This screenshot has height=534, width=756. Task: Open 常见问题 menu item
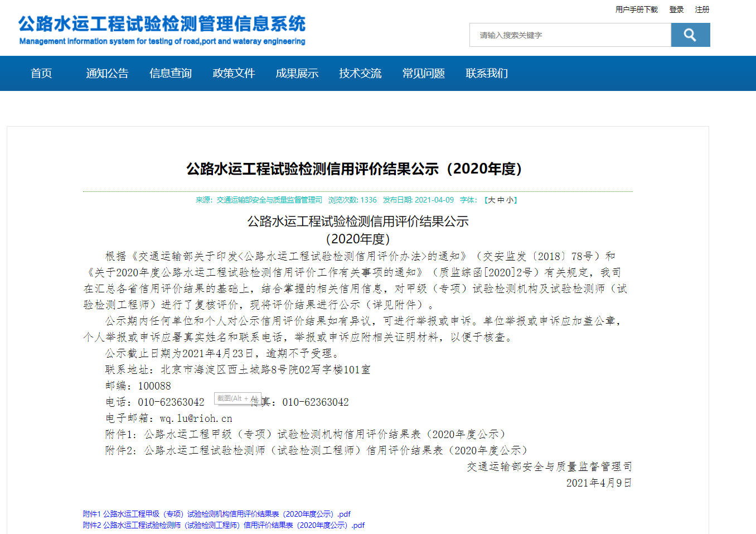click(x=424, y=73)
